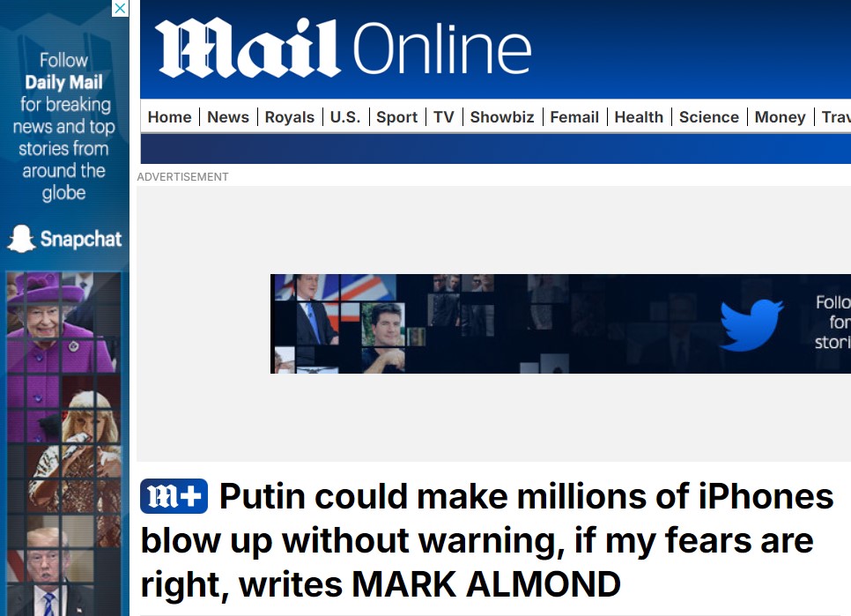Go to the Royals section
This screenshot has width=851, height=616.
point(289,117)
